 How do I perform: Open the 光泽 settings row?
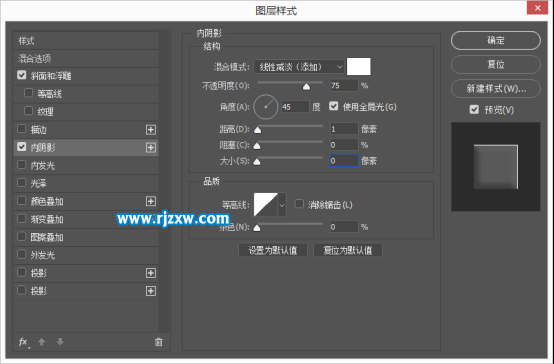[86, 183]
